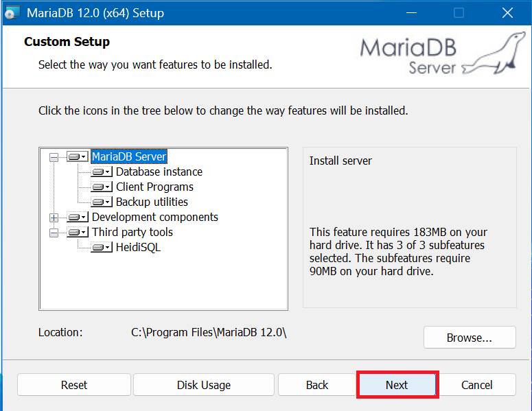Click the Development components drive icon
The height and width of the screenshot is (411, 532).
tap(77, 218)
